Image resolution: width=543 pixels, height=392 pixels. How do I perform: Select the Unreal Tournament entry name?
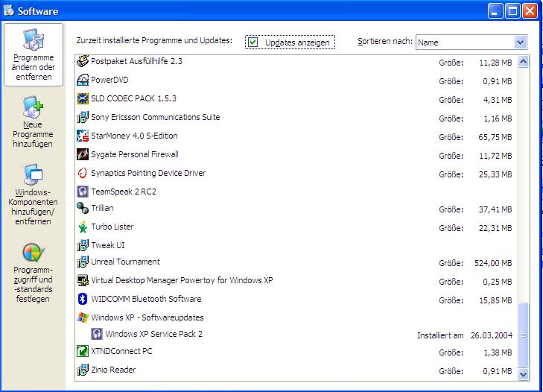[x=125, y=262]
